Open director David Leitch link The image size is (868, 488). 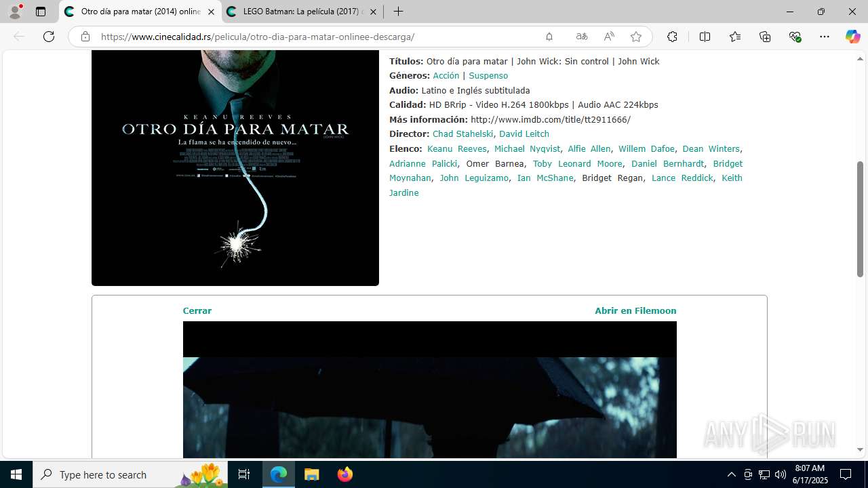click(524, 134)
